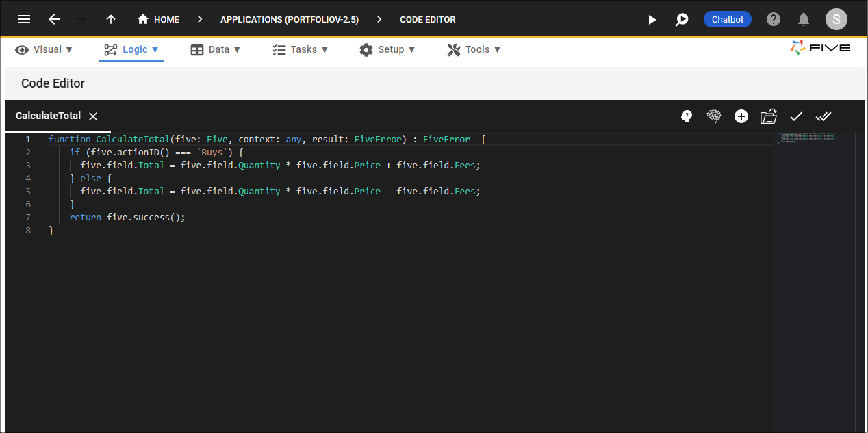Go back with the left arrow
The image size is (868, 433).
[54, 19]
